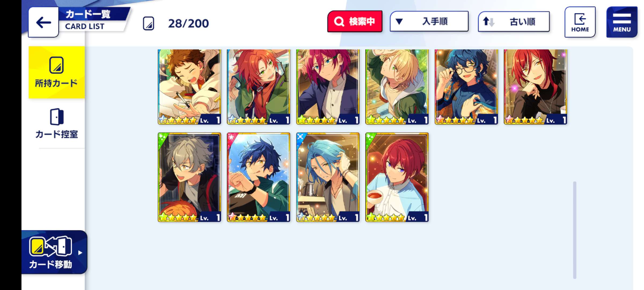Open the red-haired tea cup card

397,177
